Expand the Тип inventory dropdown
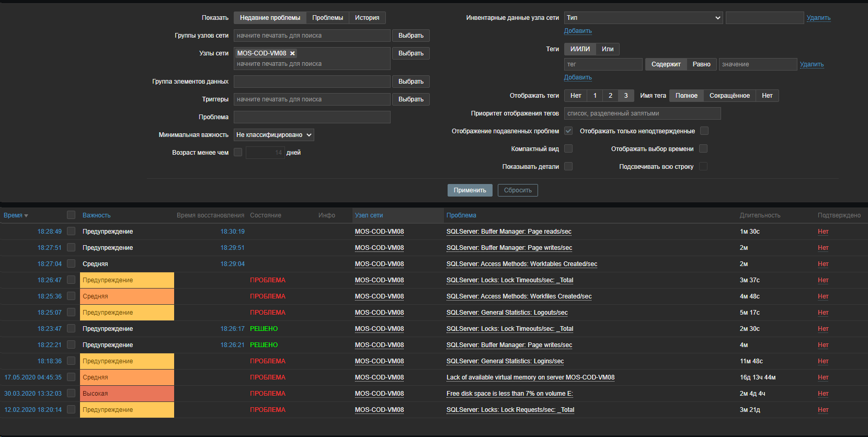The height and width of the screenshot is (437, 868). [x=643, y=18]
